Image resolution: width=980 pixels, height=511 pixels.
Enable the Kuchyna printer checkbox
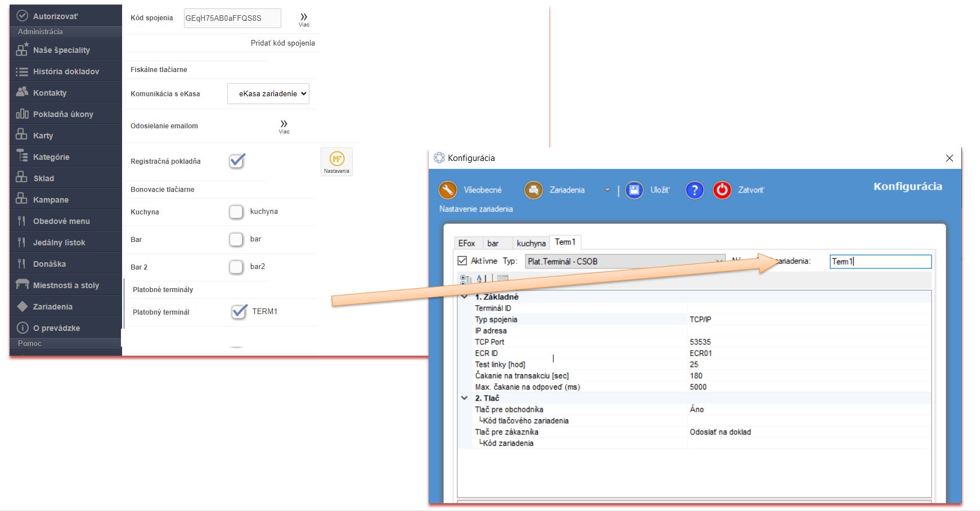tap(236, 212)
